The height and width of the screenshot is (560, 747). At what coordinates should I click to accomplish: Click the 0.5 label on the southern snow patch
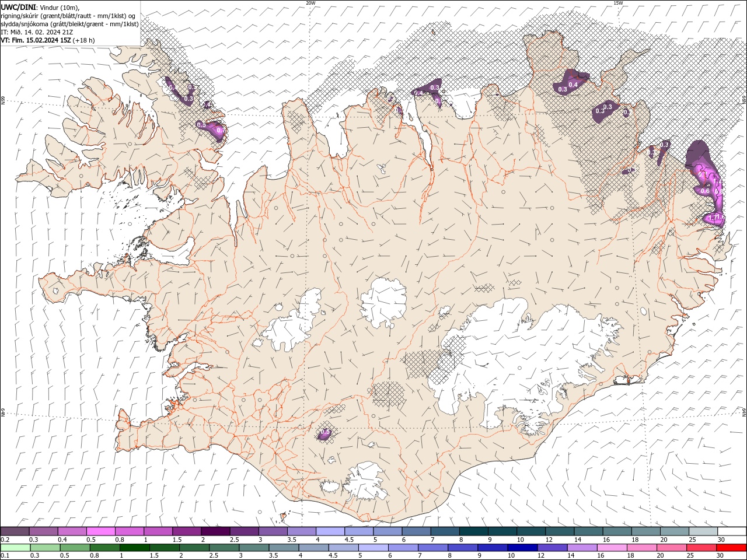(326, 432)
